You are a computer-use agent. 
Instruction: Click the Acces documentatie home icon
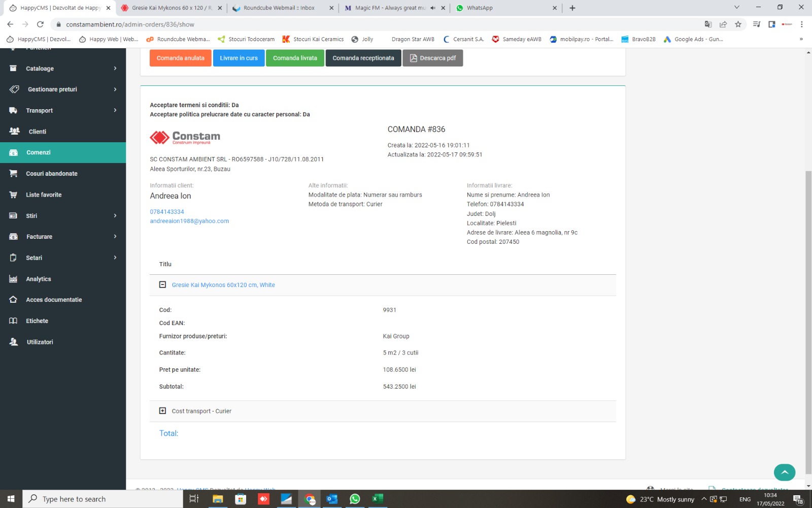point(13,300)
